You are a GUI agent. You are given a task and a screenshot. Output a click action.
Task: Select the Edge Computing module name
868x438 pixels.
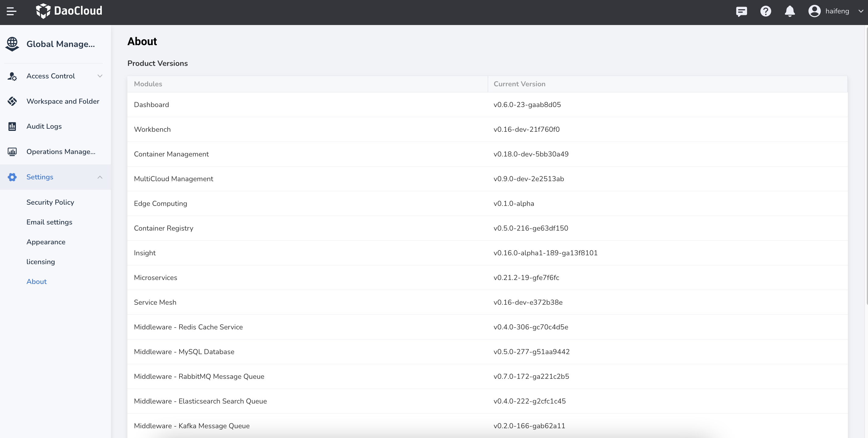160,204
